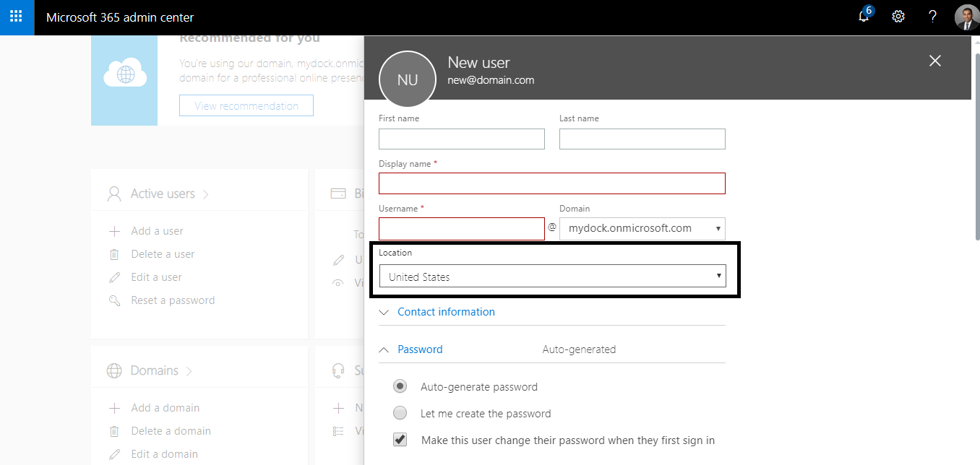980x465 pixels.
Task: Toggle Make this user change their password checkbox
Action: 400,440
